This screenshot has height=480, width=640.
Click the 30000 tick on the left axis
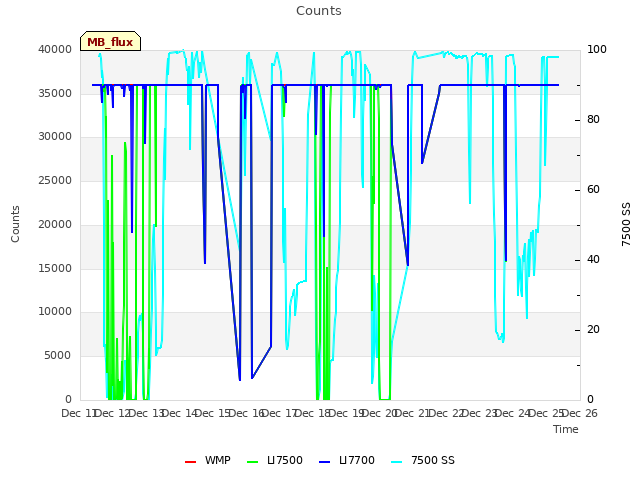click(x=55, y=136)
